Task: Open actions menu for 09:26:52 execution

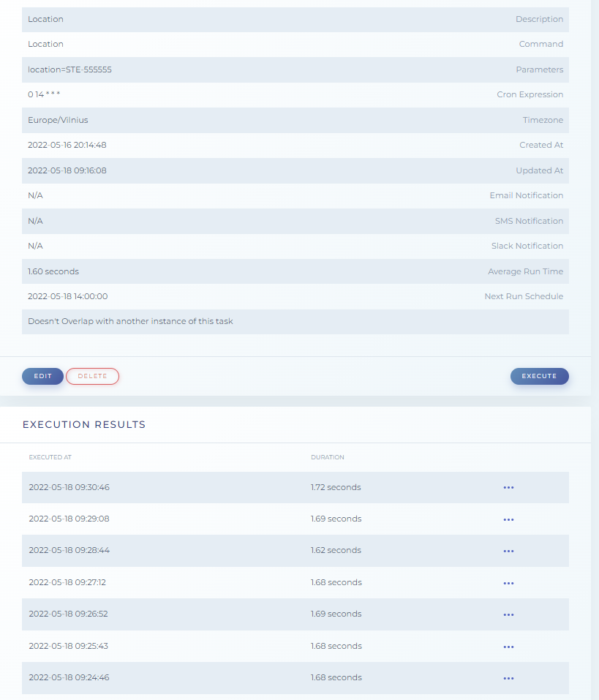Action: (508, 614)
